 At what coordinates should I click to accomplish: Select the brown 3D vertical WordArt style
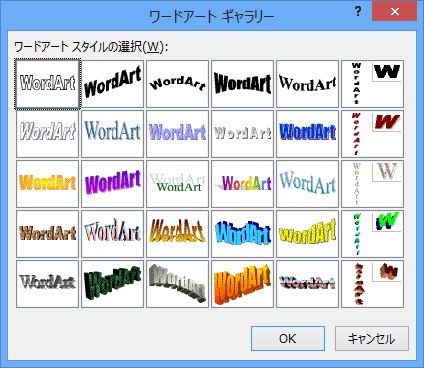pos(372,284)
